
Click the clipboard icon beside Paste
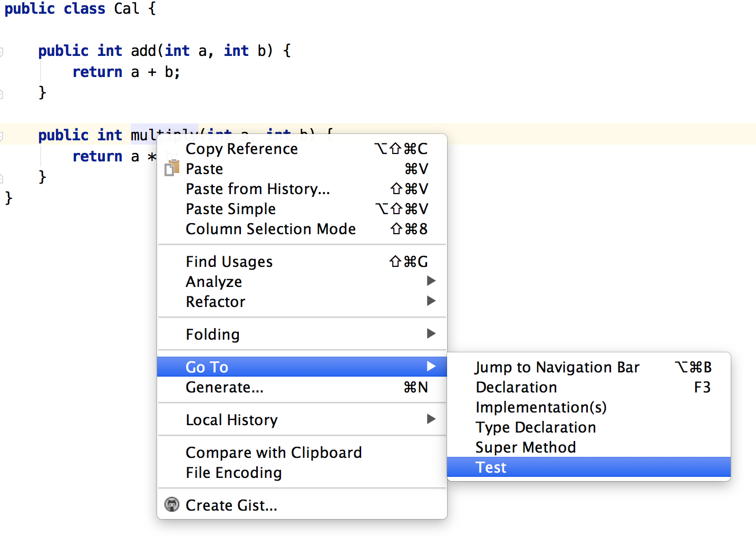pos(171,169)
